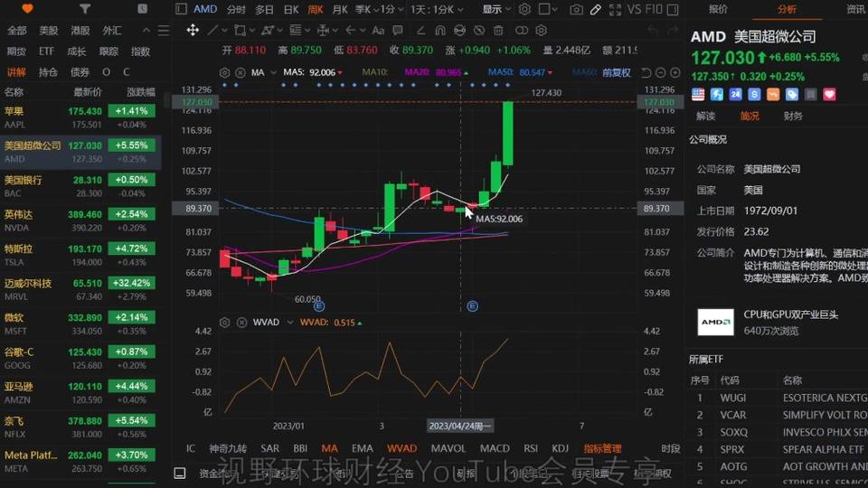Open the 报价 quote tab

tap(718, 9)
